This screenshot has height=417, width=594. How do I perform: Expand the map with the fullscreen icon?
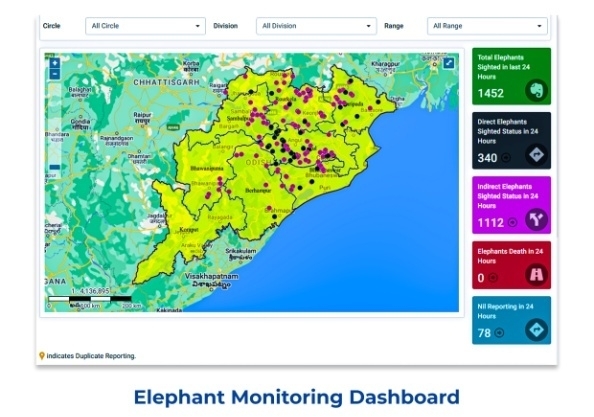449,63
